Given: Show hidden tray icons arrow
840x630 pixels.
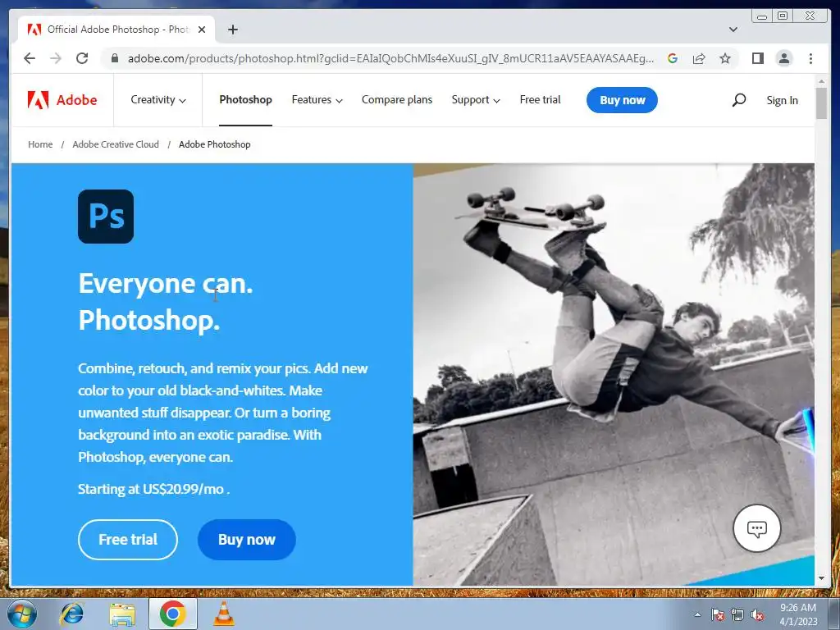Looking at the screenshot, I should (697, 614).
